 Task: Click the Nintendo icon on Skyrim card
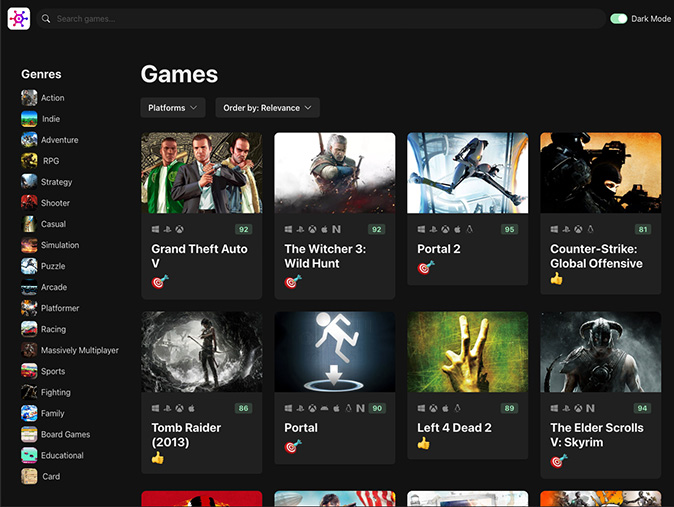pyautogui.click(x=591, y=409)
